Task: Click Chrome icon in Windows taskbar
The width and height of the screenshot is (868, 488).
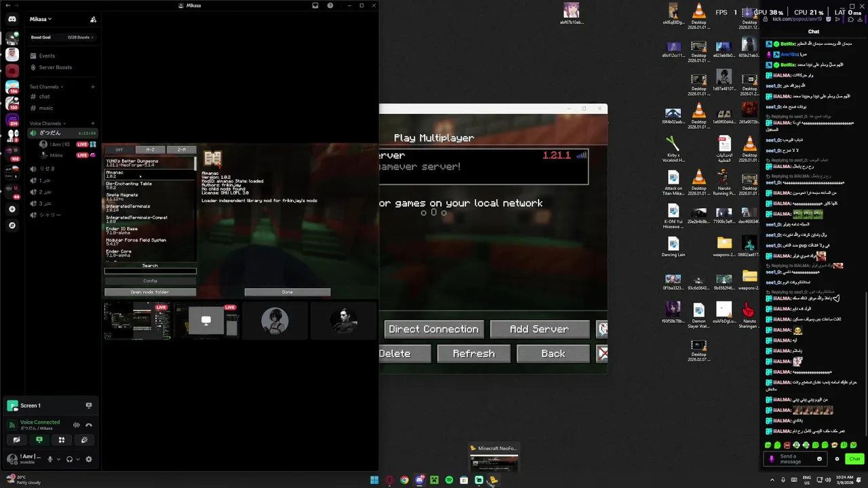Action: [404, 480]
